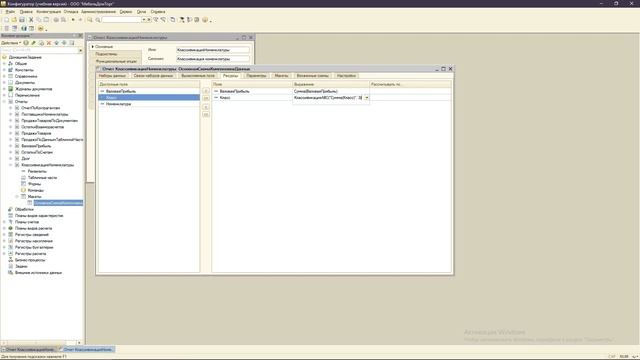Click the Paste toolbar icon
This screenshot has width=640, height=360.
coord(46,20)
